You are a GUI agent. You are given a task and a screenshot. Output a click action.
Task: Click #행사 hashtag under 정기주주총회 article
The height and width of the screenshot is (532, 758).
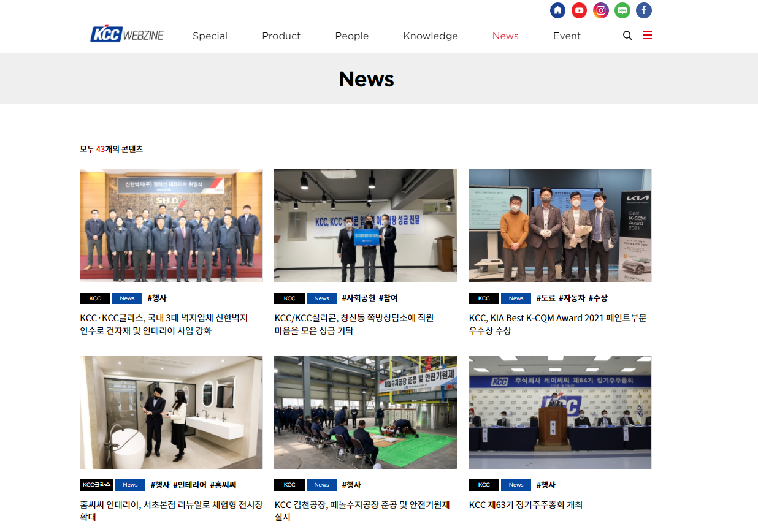546,485
